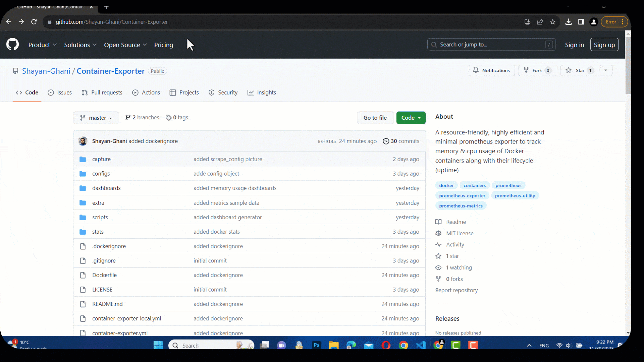644x362 pixels.
Task: Click the capture folder icon
Action: tap(83, 159)
